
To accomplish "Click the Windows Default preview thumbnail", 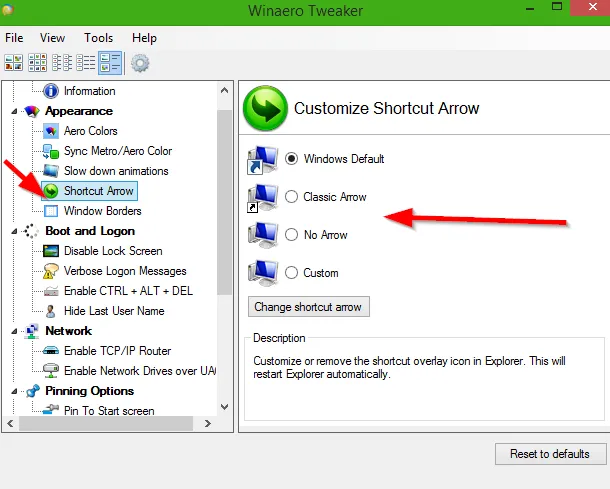I will click(x=263, y=159).
